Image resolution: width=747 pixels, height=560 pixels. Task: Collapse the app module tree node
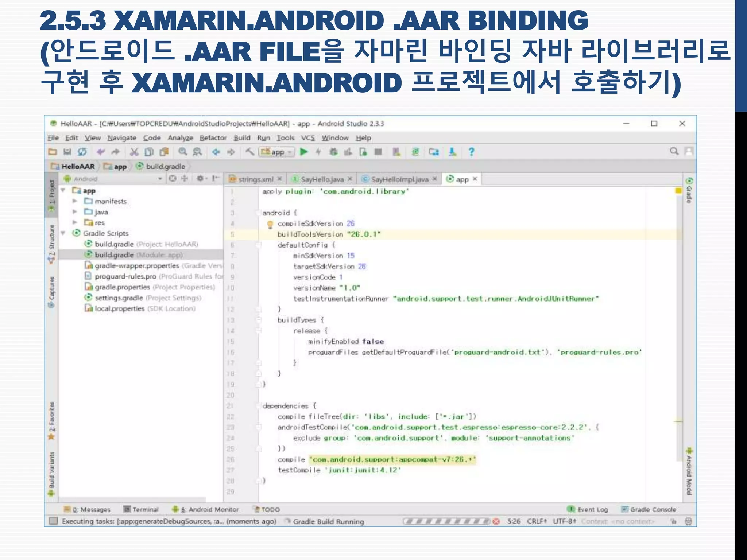(x=63, y=191)
